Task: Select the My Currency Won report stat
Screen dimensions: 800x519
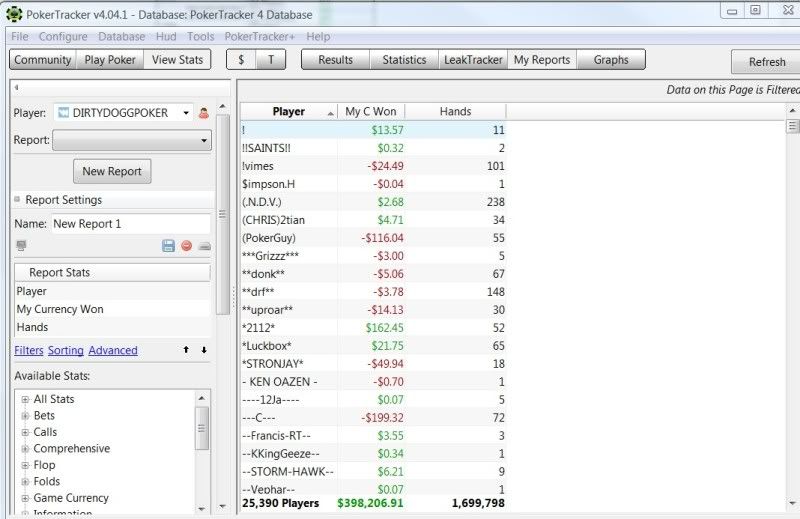Action: point(112,309)
